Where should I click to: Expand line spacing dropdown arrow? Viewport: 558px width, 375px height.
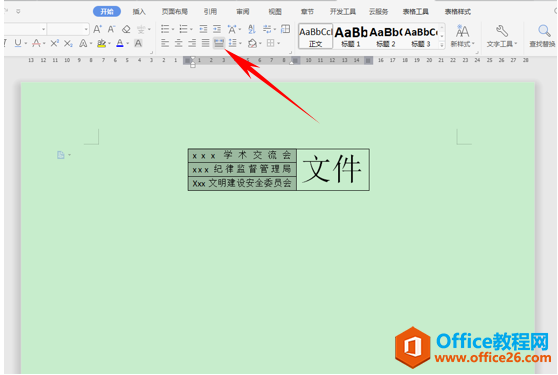tap(241, 44)
